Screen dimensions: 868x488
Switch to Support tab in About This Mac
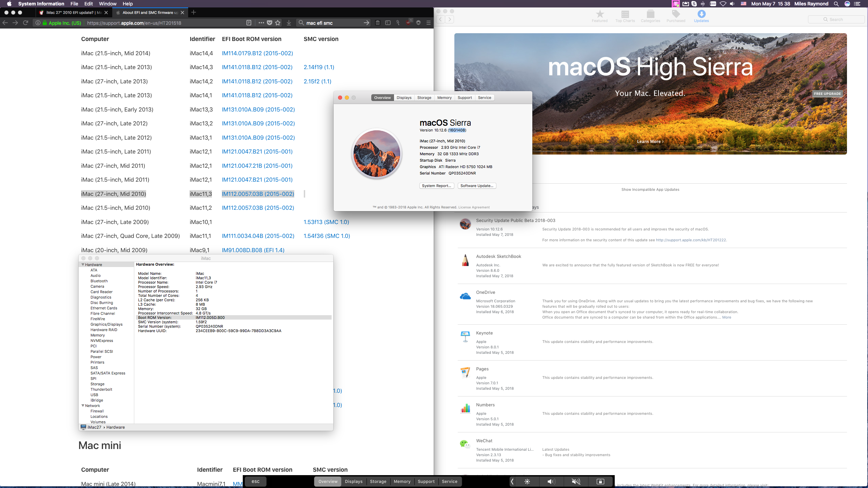(465, 98)
